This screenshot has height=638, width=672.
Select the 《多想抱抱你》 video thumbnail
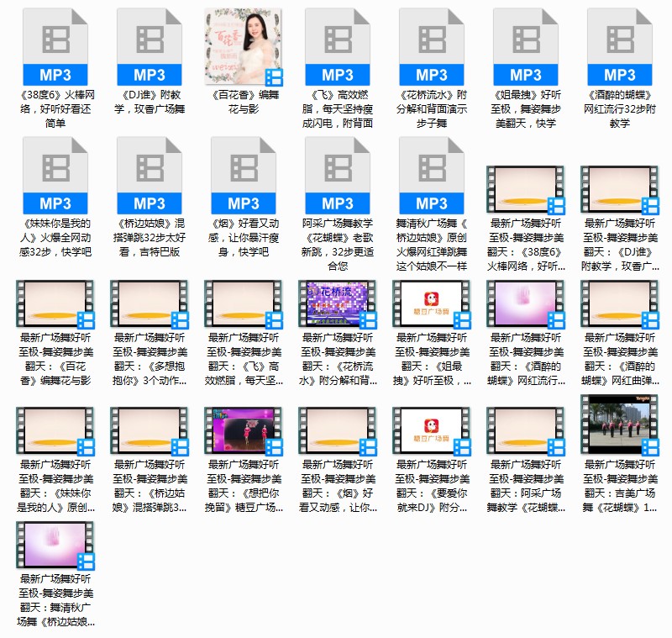click(150, 303)
